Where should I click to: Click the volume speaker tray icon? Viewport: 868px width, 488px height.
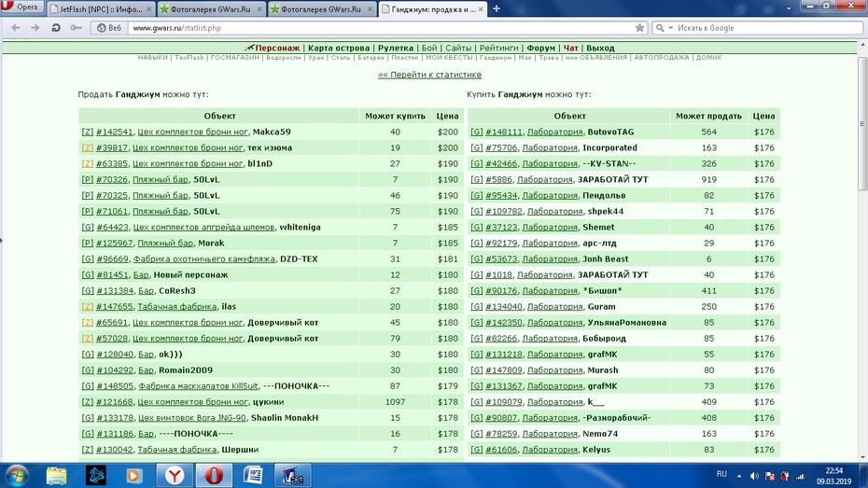tap(754, 476)
